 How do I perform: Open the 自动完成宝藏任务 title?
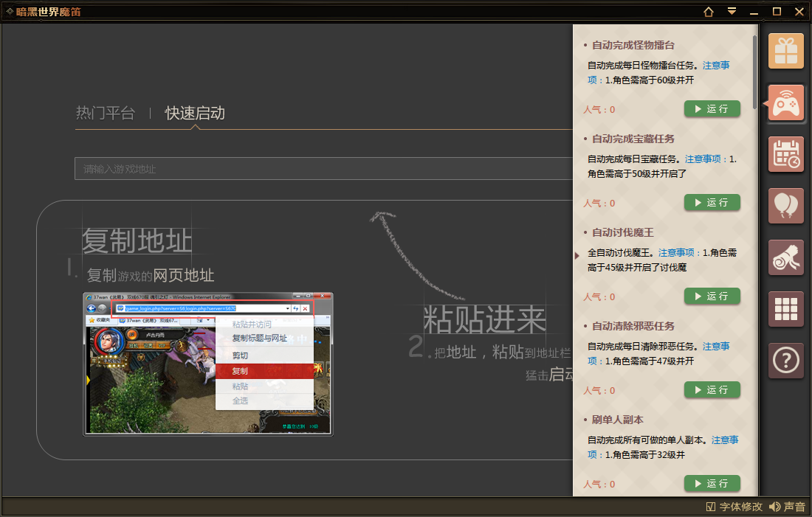point(633,139)
